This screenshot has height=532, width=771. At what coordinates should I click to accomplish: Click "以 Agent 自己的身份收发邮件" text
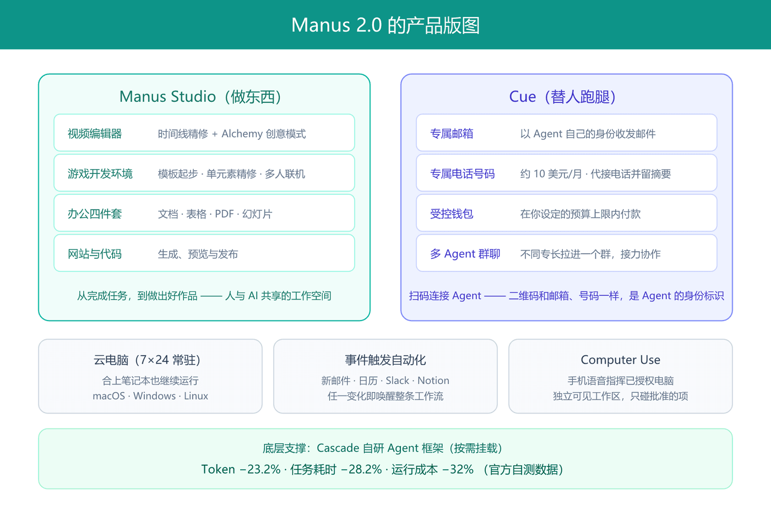588,134
